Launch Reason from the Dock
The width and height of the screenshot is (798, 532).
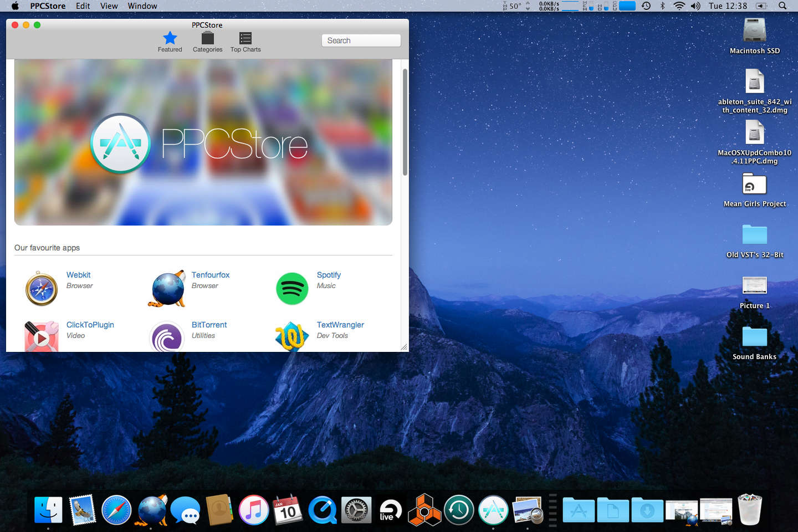(424, 510)
